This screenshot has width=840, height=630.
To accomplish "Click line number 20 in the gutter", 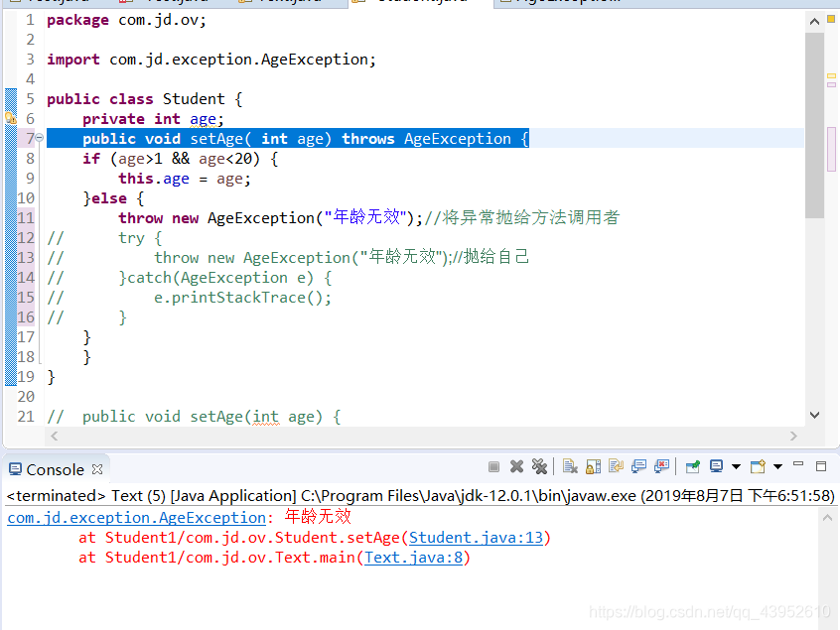I will (26, 397).
